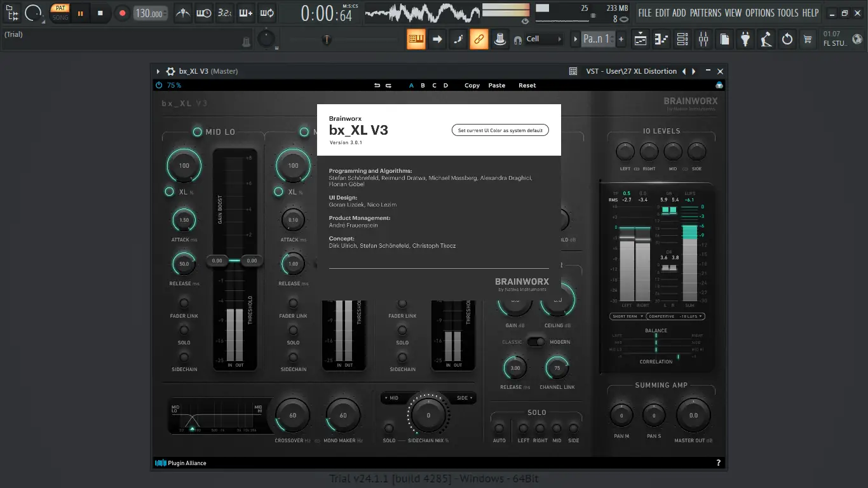Toggle MID LO band SIDECHAIN button
The height and width of the screenshot is (488, 868).
pyautogui.click(x=184, y=356)
